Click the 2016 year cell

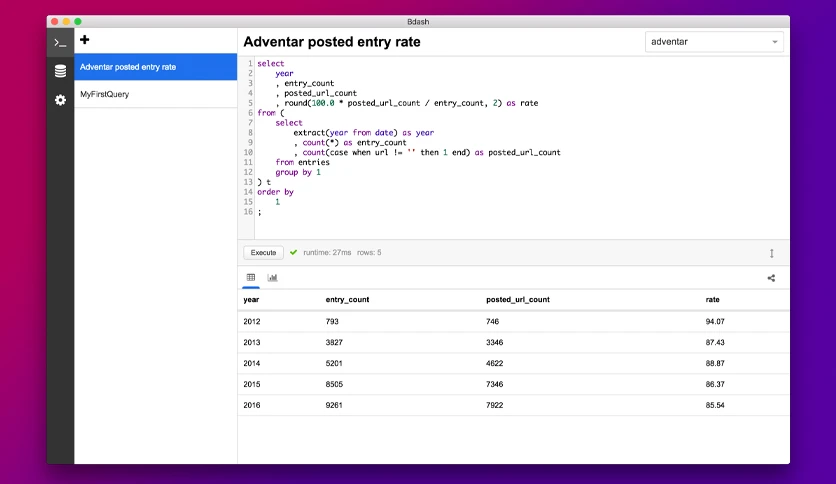point(252,405)
